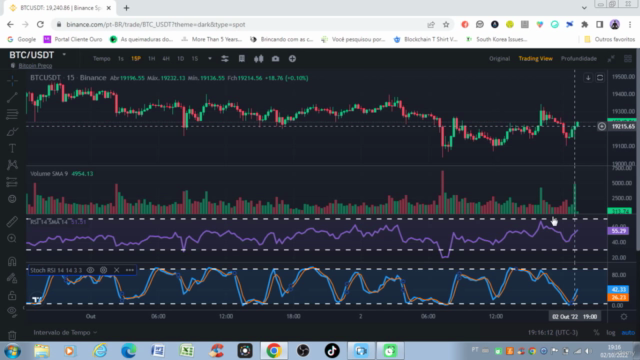
Task: Select the 15P time interval
Action: 136,59
